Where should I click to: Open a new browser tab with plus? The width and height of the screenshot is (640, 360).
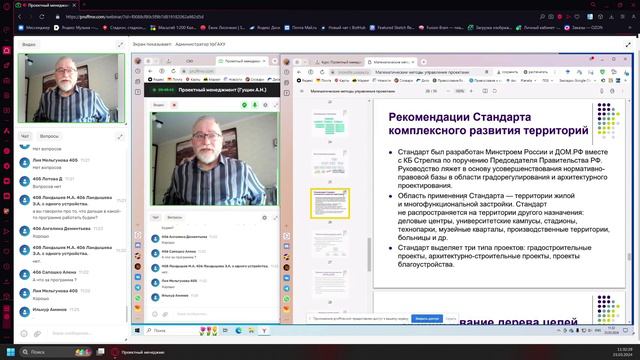tap(84, 5)
